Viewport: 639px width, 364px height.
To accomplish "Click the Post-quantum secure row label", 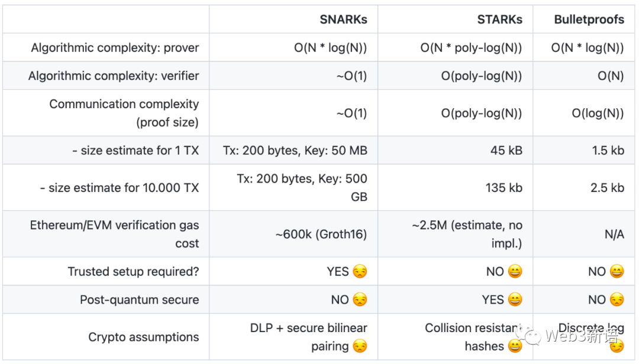I will tap(140, 300).
